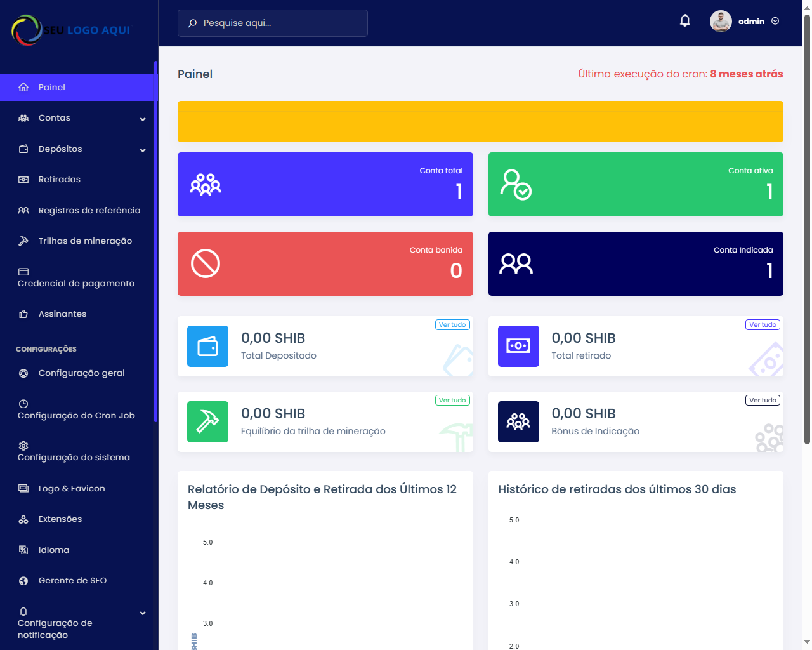Viewport: 812px width, 650px height.
Task: Click the Registros de referência users icon
Action: 23,211
